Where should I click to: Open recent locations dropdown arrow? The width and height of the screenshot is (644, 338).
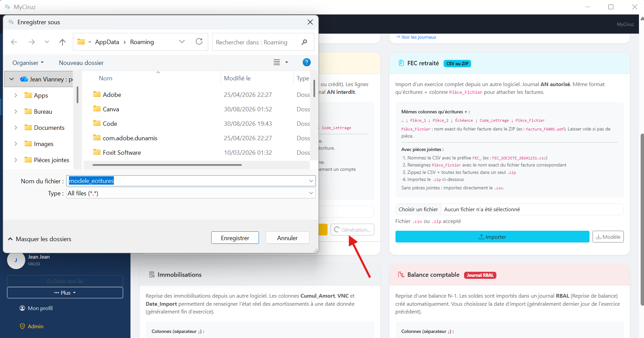(x=47, y=42)
